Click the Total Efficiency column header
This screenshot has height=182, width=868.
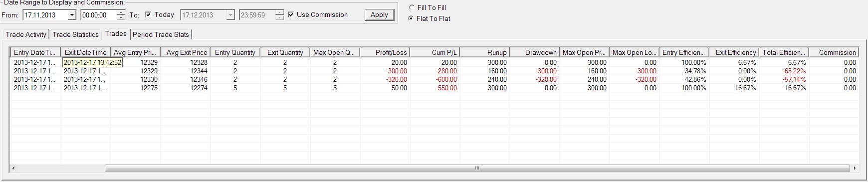point(784,52)
